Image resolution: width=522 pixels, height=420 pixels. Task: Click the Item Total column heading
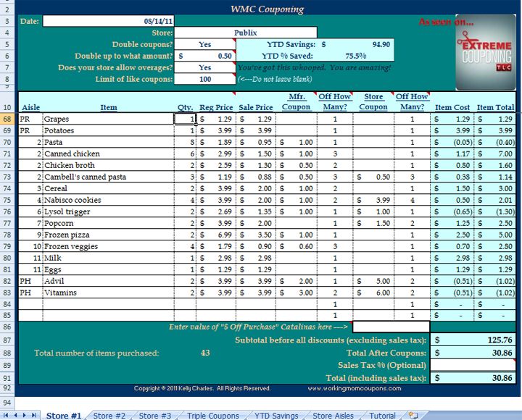click(x=495, y=107)
